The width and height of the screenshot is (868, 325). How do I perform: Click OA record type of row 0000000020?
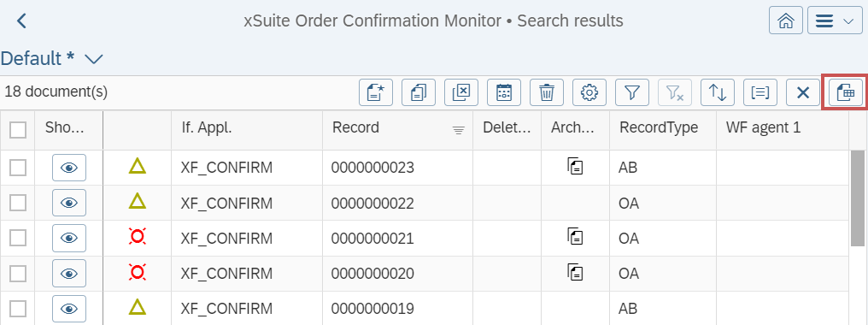[x=629, y=274]
